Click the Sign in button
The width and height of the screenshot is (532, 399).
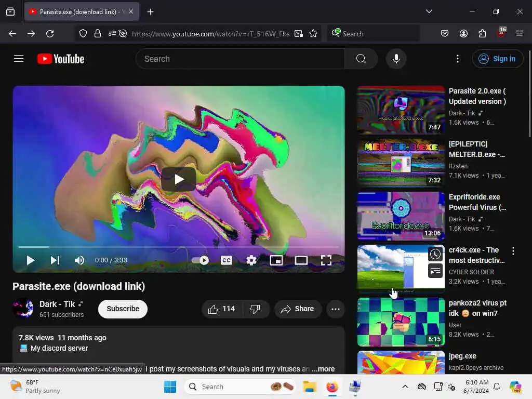pos(497,59)
